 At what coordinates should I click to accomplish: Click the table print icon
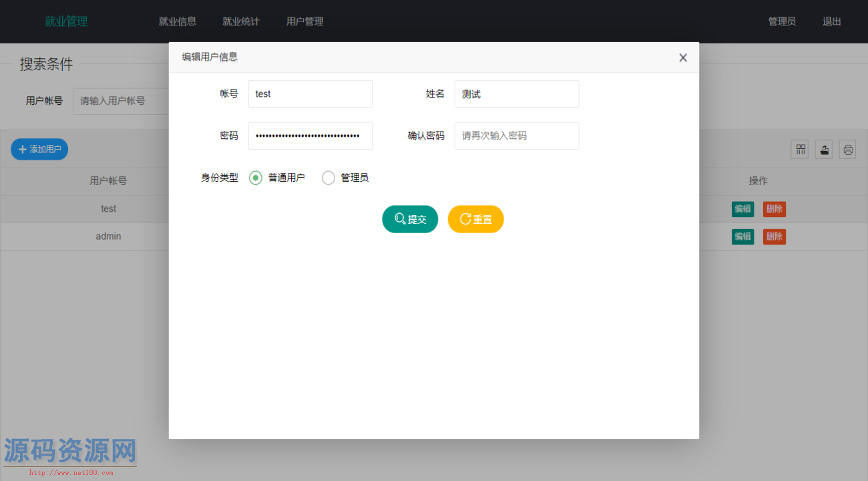pyautogui.click(x=848, y=150)
